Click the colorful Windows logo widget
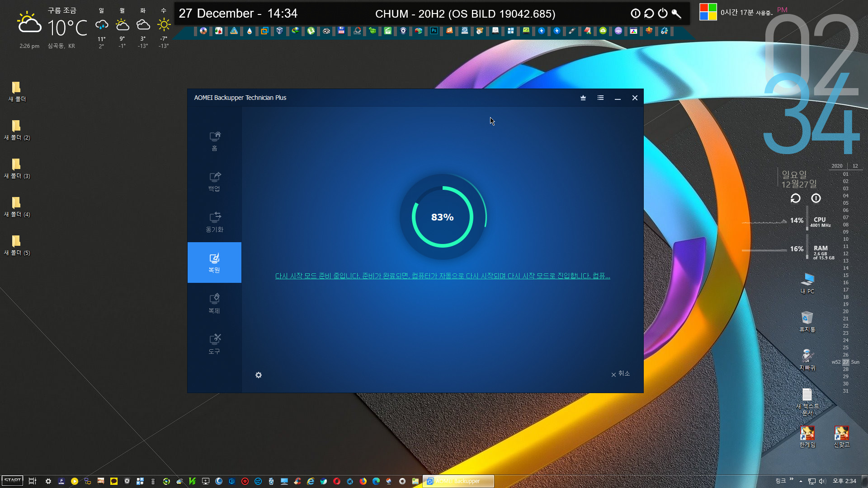The width and height of the screenshot is (868, 488). (x=708, y=12)
